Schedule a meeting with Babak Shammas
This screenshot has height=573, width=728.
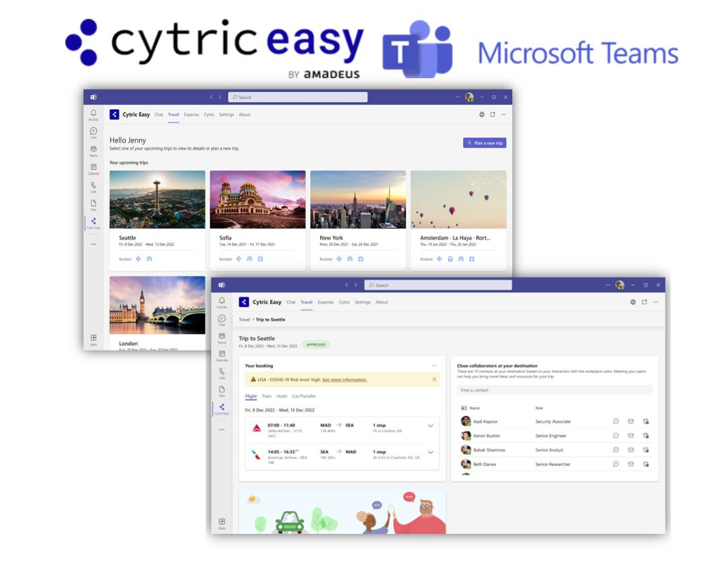(646, 450)
